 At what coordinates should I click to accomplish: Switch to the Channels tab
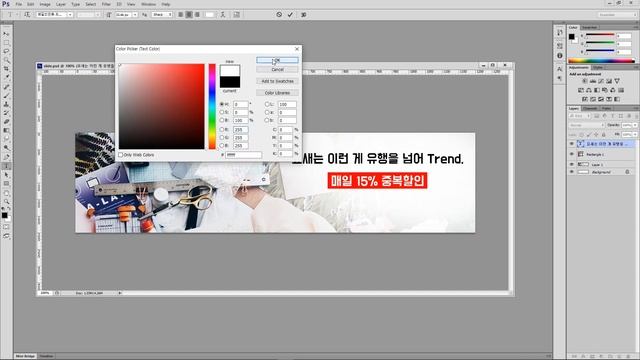coord(590,108)
